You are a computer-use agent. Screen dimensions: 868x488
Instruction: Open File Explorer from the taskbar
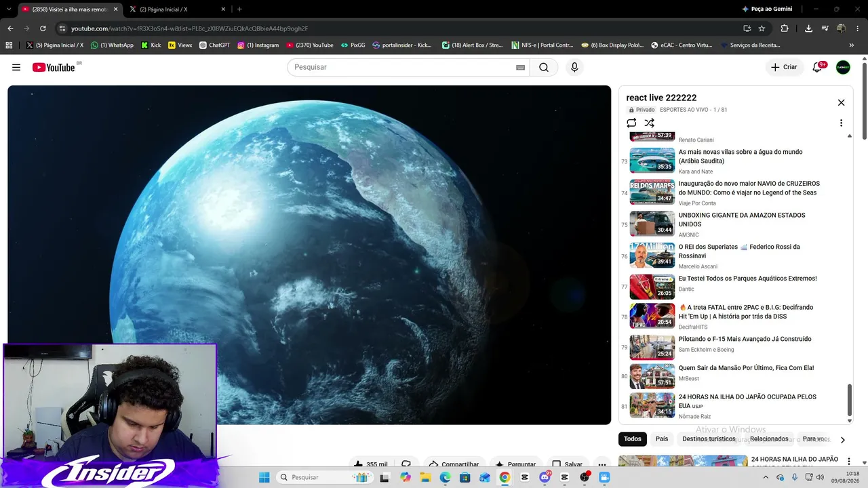[x=425, y=477]
